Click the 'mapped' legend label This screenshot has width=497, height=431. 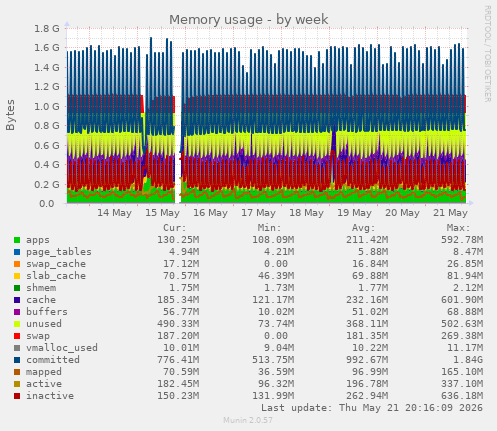pyautogui.click(x=44, y=372)
